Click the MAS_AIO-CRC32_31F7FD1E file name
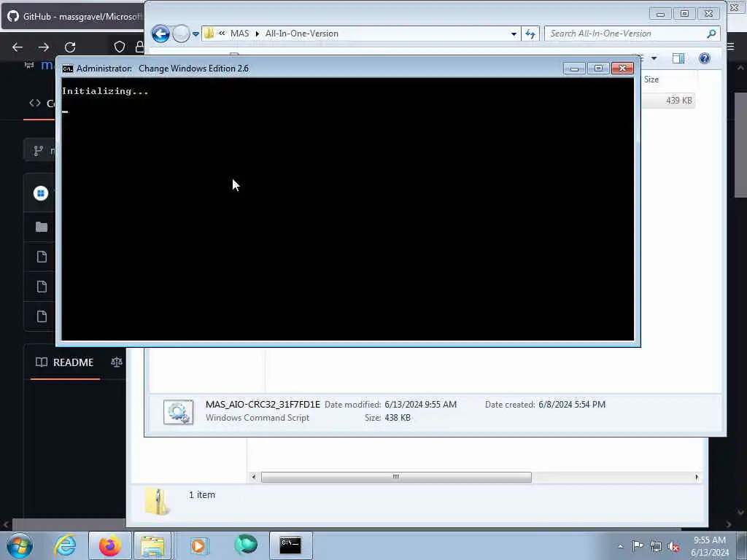Screen dimensions: 747x560 point(263,404)
